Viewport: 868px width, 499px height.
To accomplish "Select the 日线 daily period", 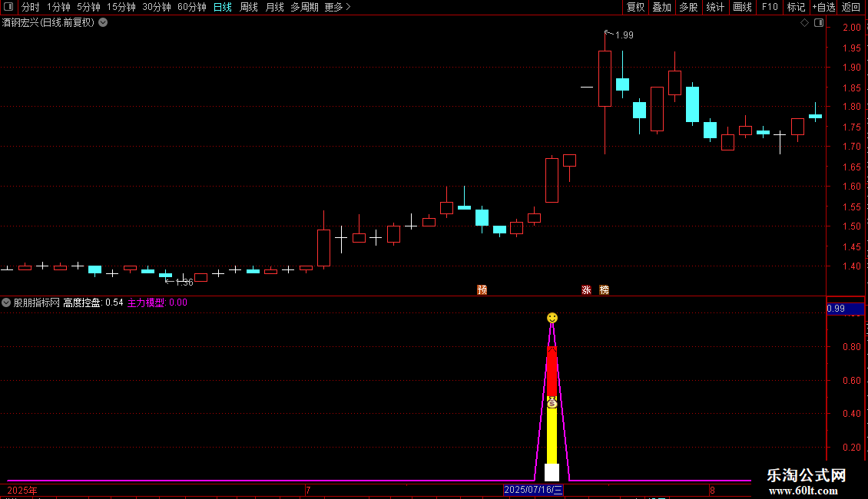I will tap(223, 7).
